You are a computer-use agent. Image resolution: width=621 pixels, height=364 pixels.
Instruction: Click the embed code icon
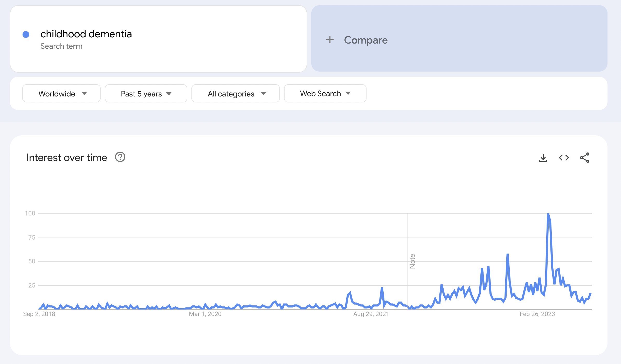564,158
